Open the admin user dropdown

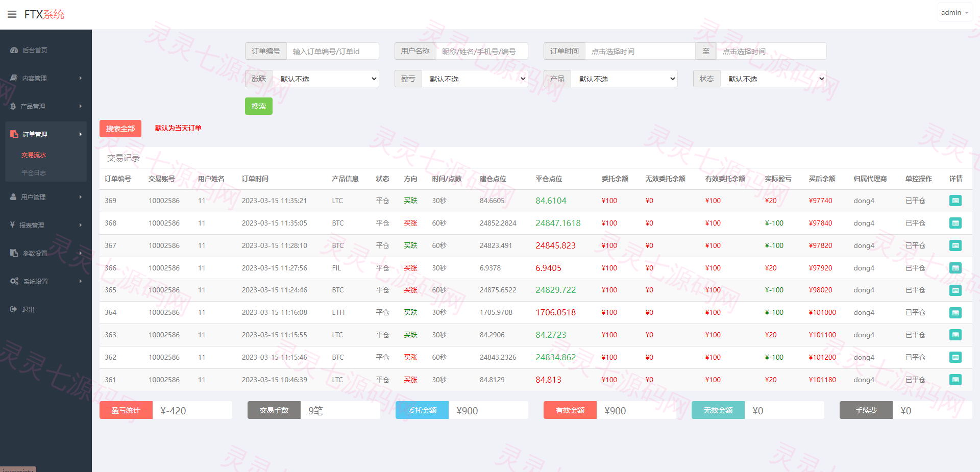pyautogui.click(x=954, y=12)
